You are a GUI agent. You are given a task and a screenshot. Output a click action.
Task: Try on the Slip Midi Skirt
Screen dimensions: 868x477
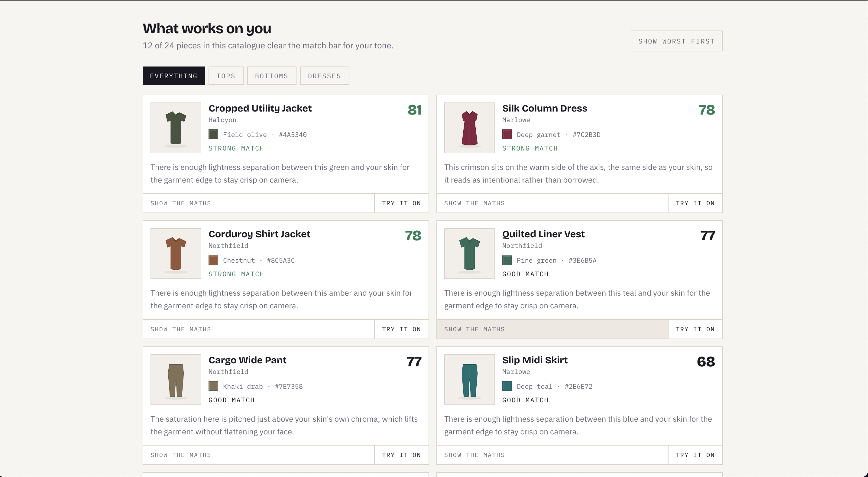[x=695, y=455]
